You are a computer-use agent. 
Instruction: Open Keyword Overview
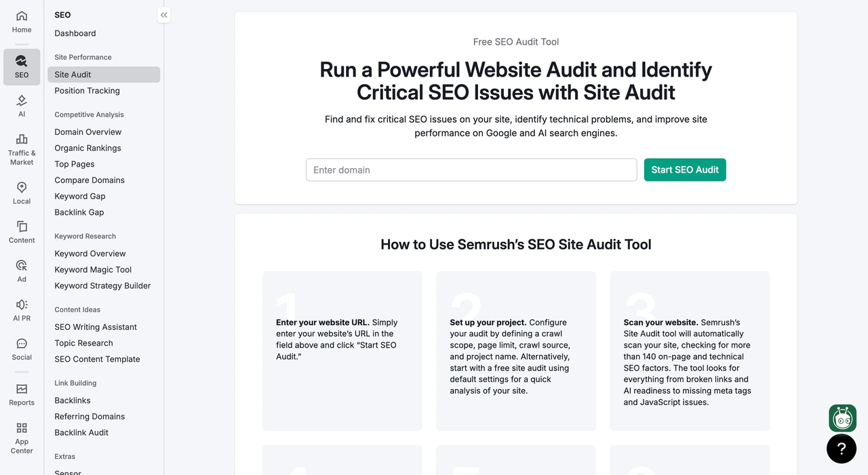(90, 253)
